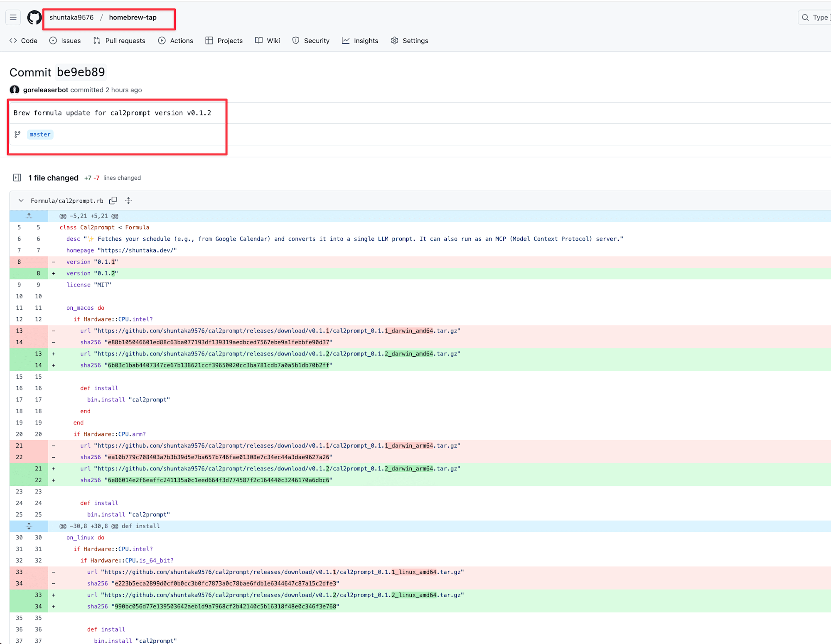The width and height of the screenshot is (831, 644).
Task: Open the shuntaka9576 owner profile link
Action: pyautogui.click(x=71, y=17)
